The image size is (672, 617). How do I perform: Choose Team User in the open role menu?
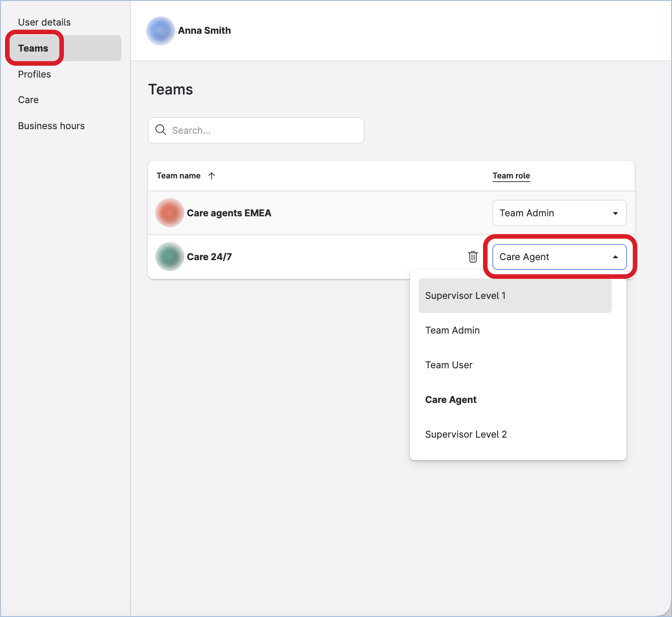point(449,365)
